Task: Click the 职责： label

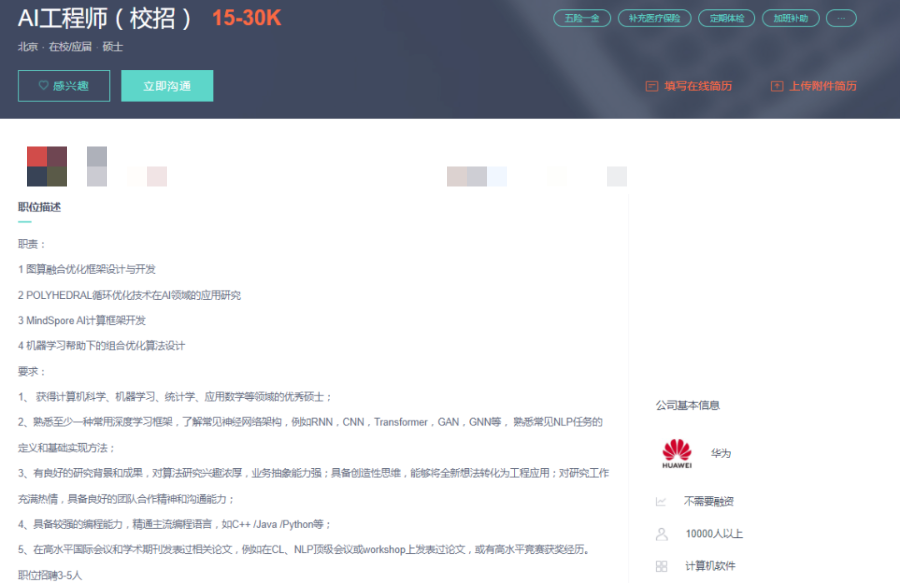Action: [x=32, y=244]
